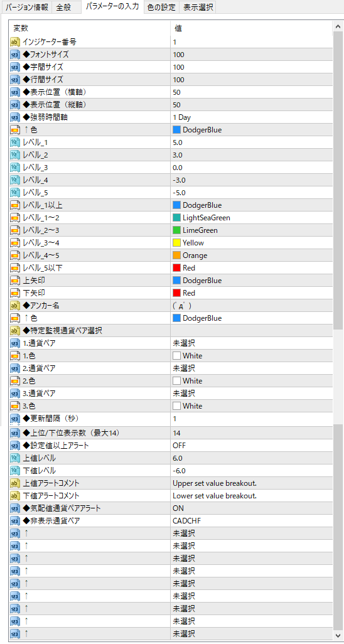Toggle the ◆気配値通貨ペアアラート ON value
344x644 pixels.
(252, 508)
